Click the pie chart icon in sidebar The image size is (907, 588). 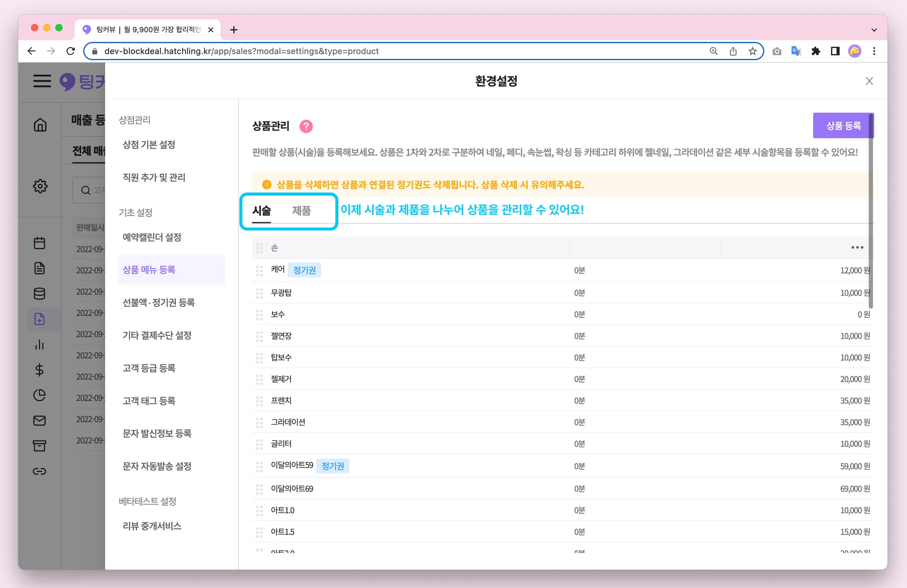coord(39,395)
